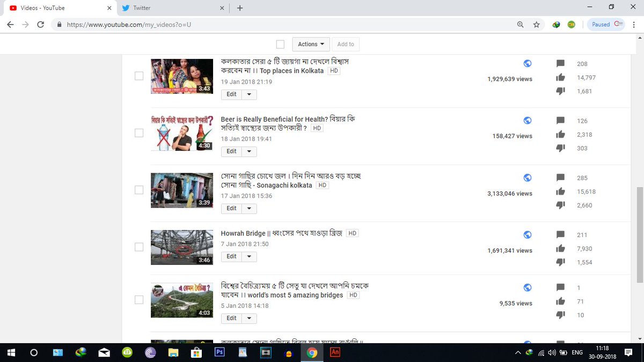Open File Explorer from the taskbar
Screen dimensions: 644x362
tap(173, 352)
